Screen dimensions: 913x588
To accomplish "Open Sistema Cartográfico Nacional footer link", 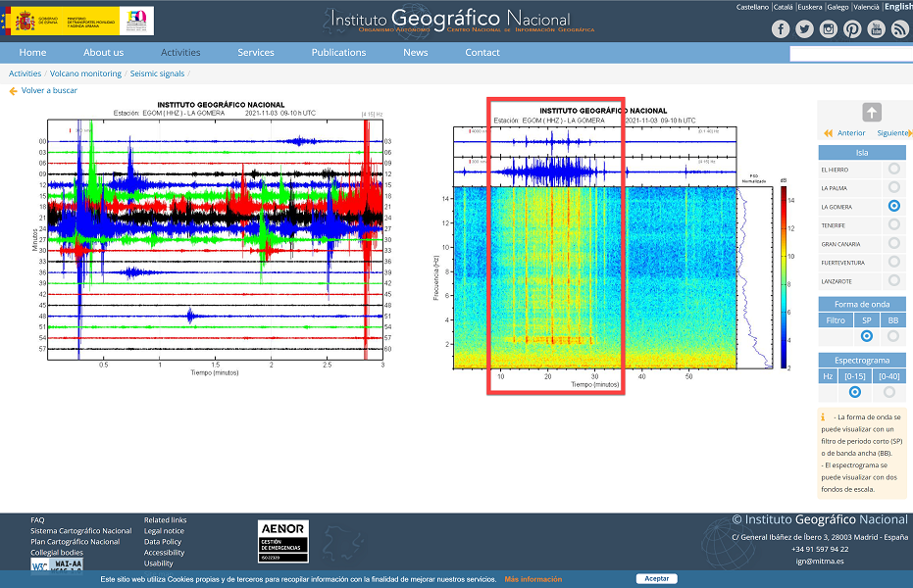I will coord(81,531).
